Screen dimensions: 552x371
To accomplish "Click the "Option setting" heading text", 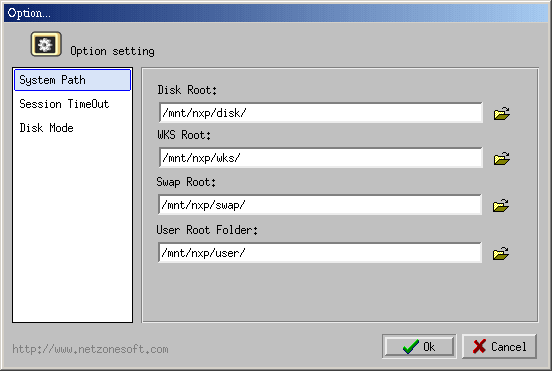I will 112,51.
